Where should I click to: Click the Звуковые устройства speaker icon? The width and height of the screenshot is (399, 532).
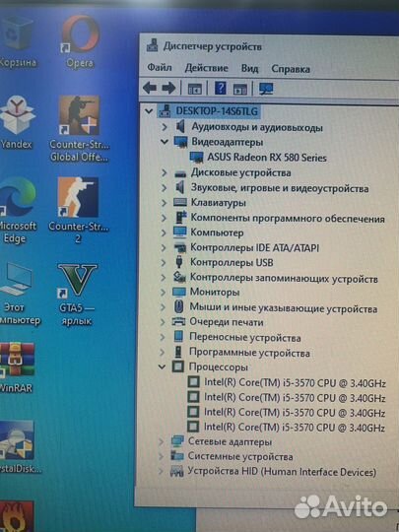click(180, 187)
